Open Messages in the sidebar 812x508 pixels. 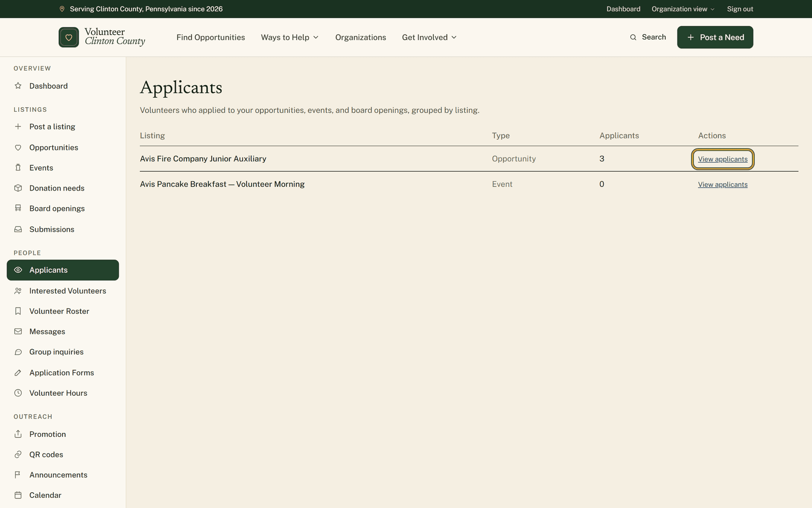click(x=63, y=331)
